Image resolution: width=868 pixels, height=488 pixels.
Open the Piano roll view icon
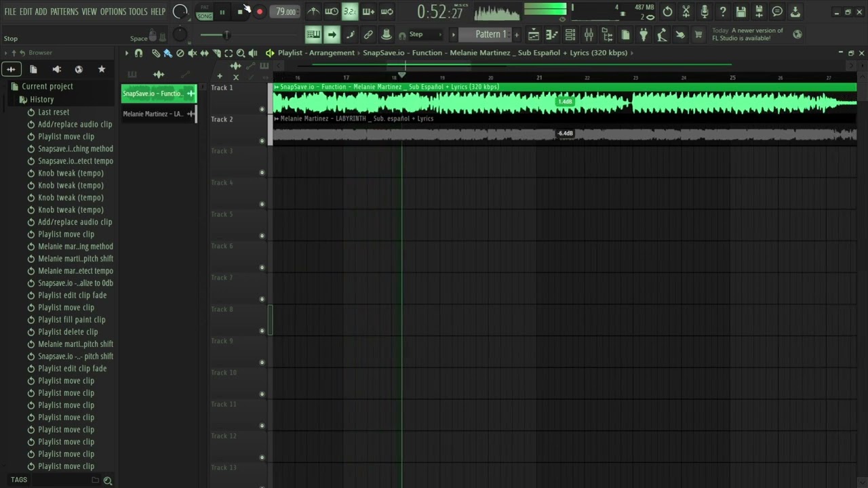(x=552, y=35)
